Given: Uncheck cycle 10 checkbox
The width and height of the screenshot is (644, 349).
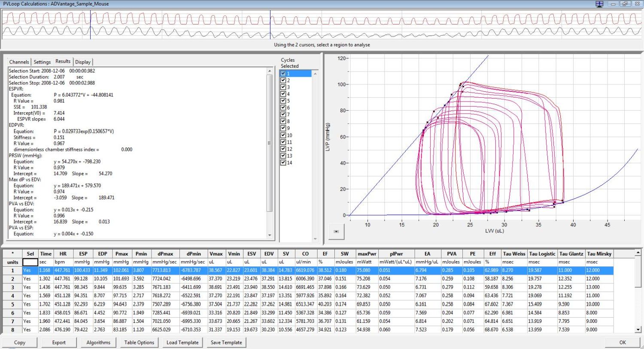Looking at the screenshot, I should point(283,135).
